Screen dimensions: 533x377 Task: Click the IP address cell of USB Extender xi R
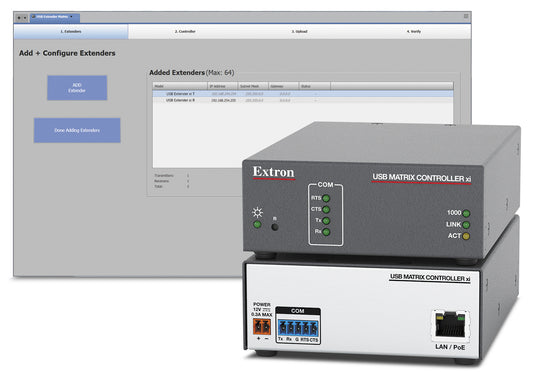pos(223,100)
